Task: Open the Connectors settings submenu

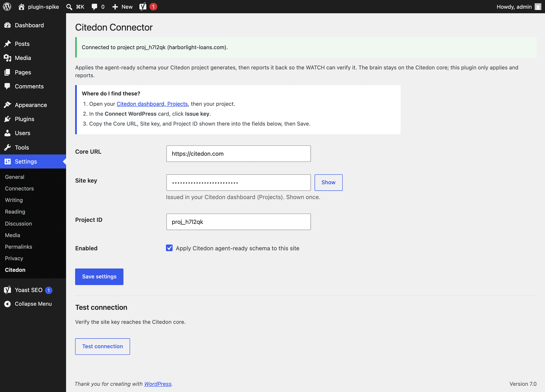Action: pyautogui.click(x=19, y=189)
